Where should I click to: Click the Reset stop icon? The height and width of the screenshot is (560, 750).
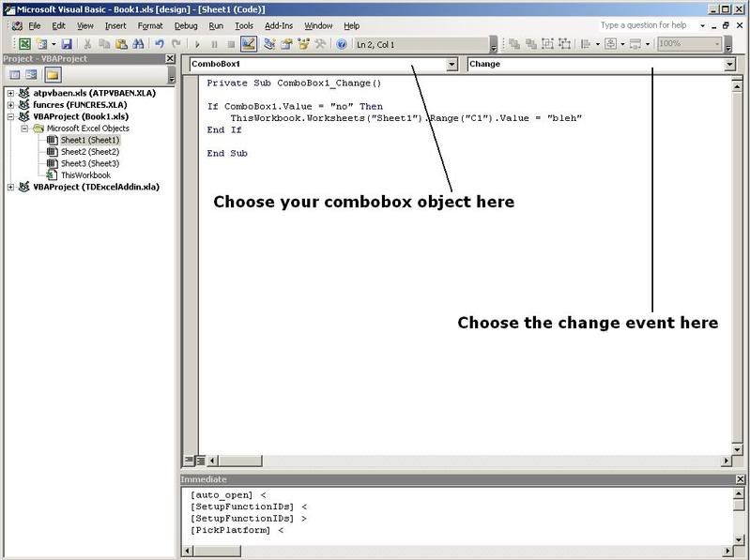click(231, 44)
